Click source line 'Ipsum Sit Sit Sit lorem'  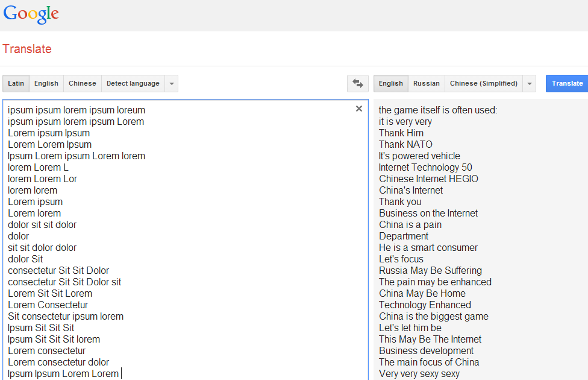click(x=54, y=339)
